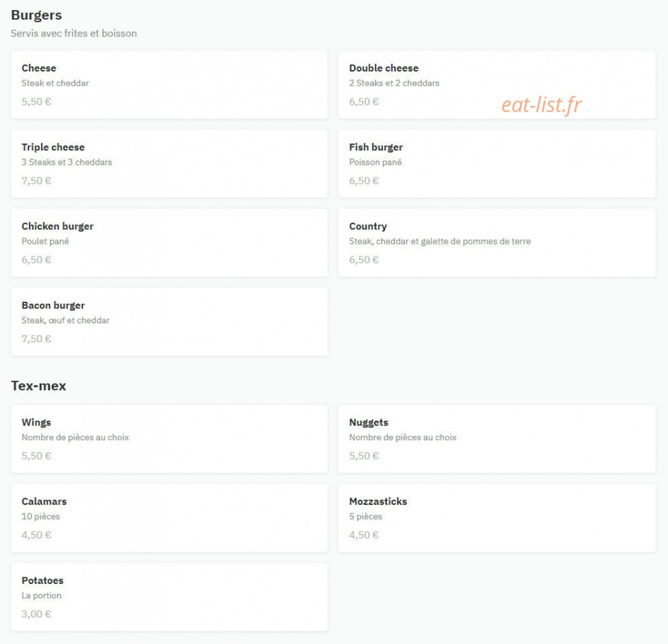Click the Country price 6,50 €
668x644 pixels.
pyautogui.click(x=364, y=260)
